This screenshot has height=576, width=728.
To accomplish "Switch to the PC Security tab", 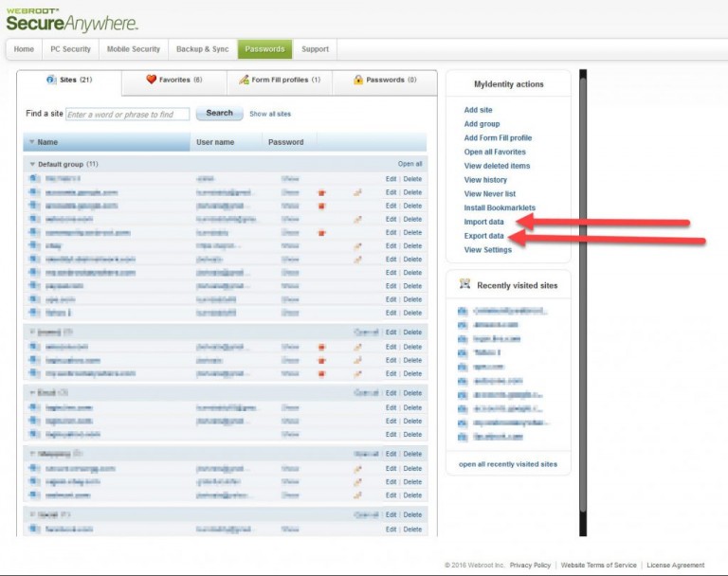I will pos(71,49).
